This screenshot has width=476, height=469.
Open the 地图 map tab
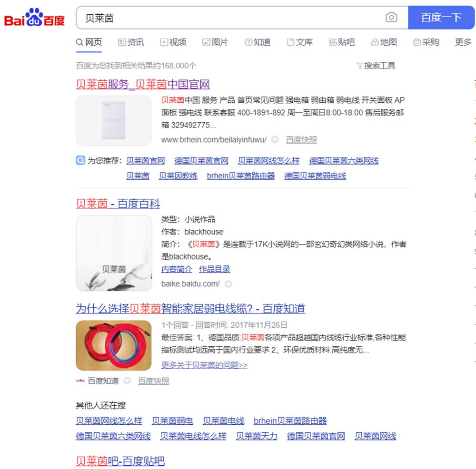pos(384,42)
